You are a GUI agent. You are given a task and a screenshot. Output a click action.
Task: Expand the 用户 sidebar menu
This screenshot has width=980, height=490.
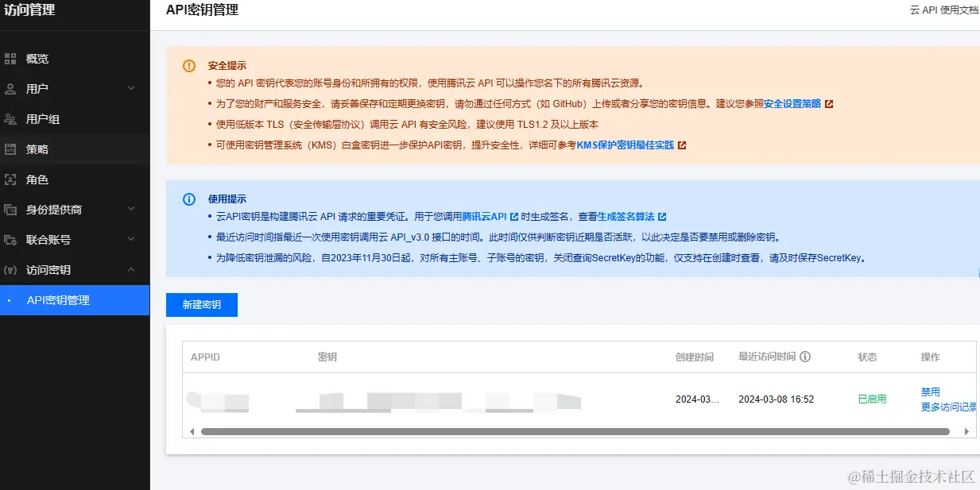coord(131,89)
